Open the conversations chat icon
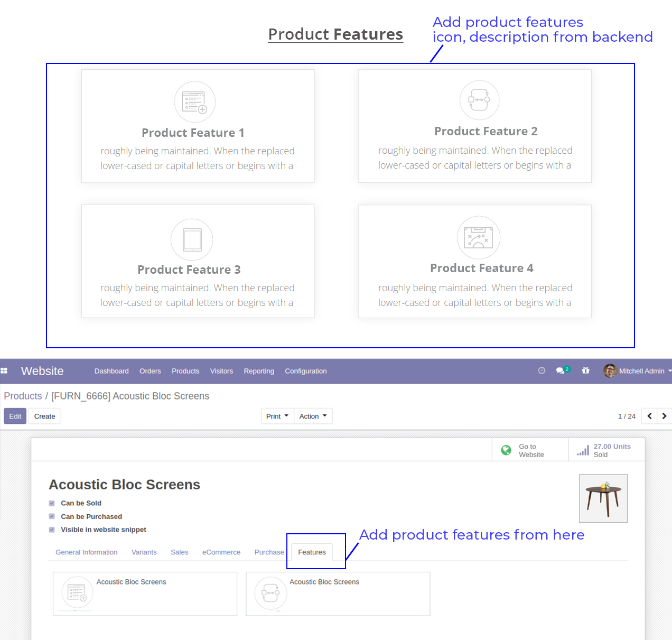This screenshot has width=672, height=640. 561,371
